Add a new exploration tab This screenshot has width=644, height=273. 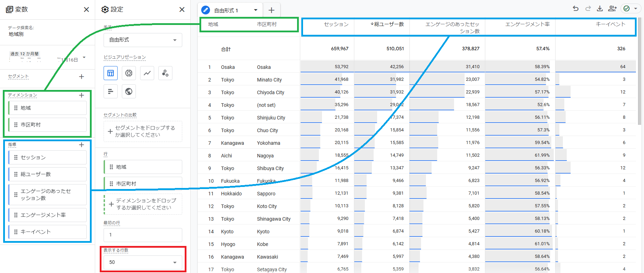pos(271,11)
